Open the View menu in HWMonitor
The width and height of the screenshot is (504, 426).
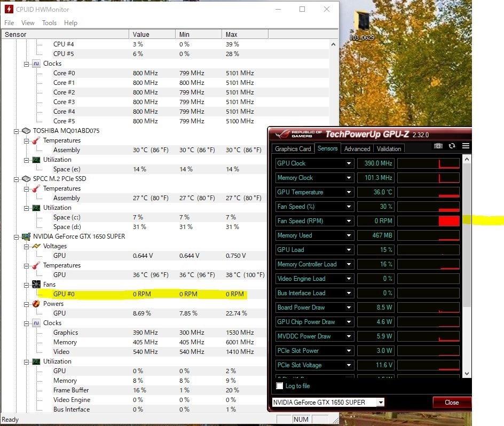pos(28,23)
